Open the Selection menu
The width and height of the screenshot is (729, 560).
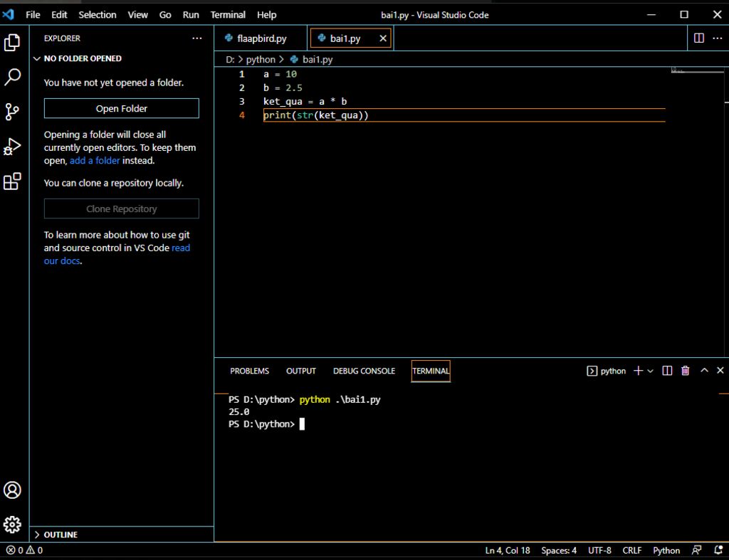pos(97,15)
